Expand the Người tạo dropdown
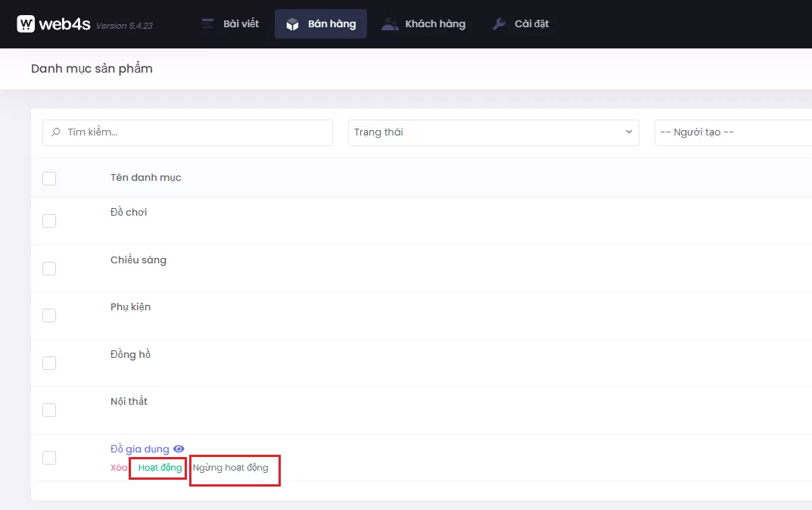 tap(732, 132)
